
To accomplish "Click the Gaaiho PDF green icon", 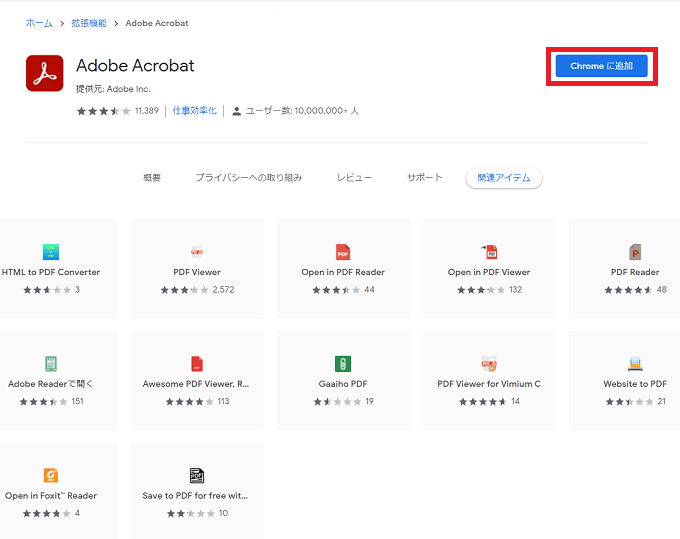I will click(x=343, y=364).
